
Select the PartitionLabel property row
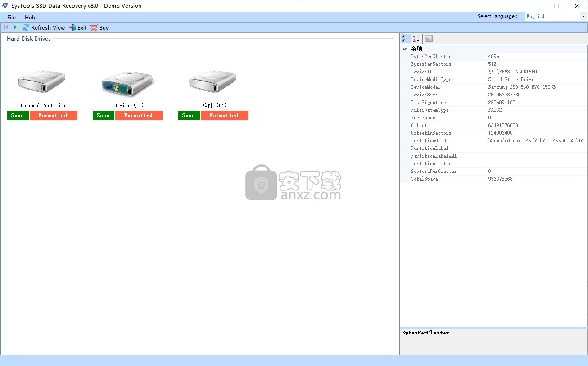[x=494, y=149]
